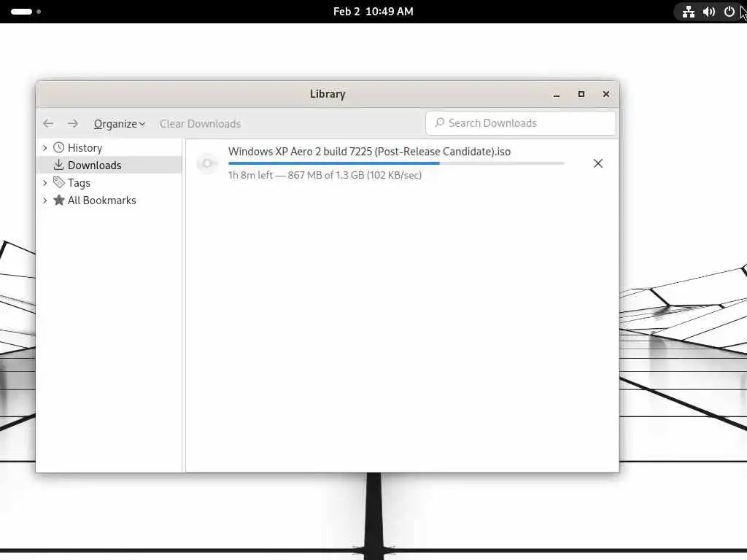Image resolution: width=747 pixels, height=560 pixels.
Task: Click the ISO file type icon
Action: click(207, 163)
